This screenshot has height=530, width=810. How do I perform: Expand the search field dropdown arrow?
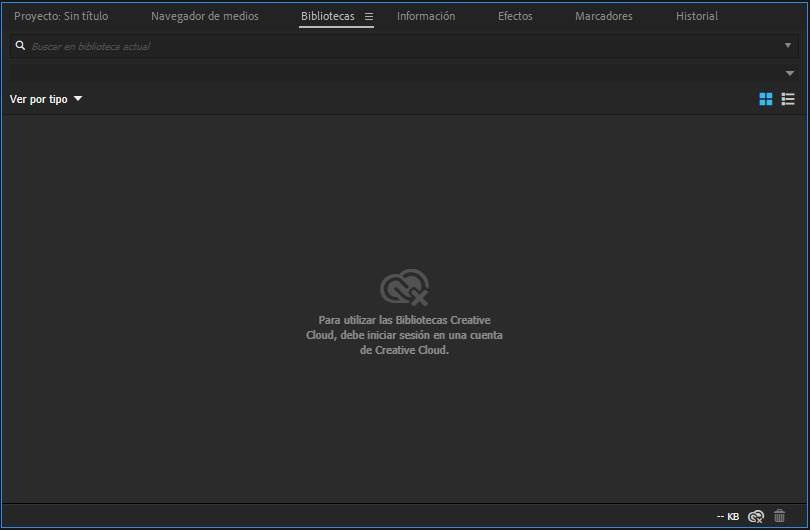tap(788, 45)
